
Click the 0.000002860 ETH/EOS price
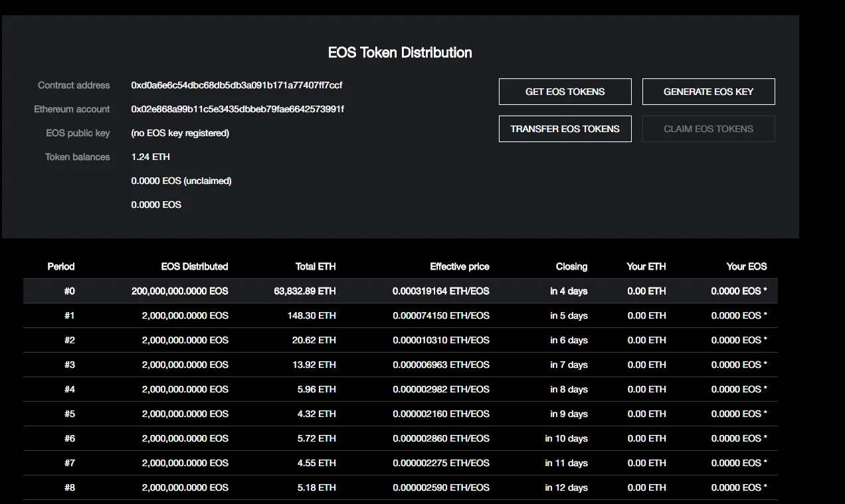tap(441, 438)
